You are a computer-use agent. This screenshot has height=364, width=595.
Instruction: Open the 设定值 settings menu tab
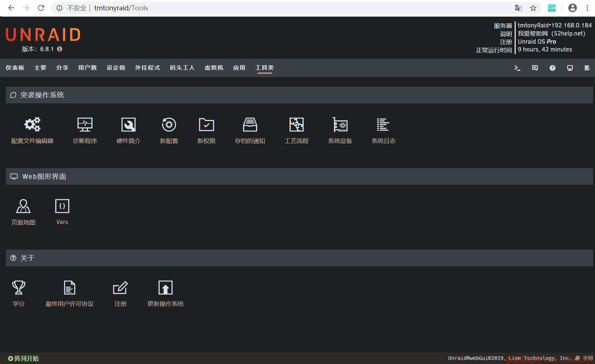point(116,68)
